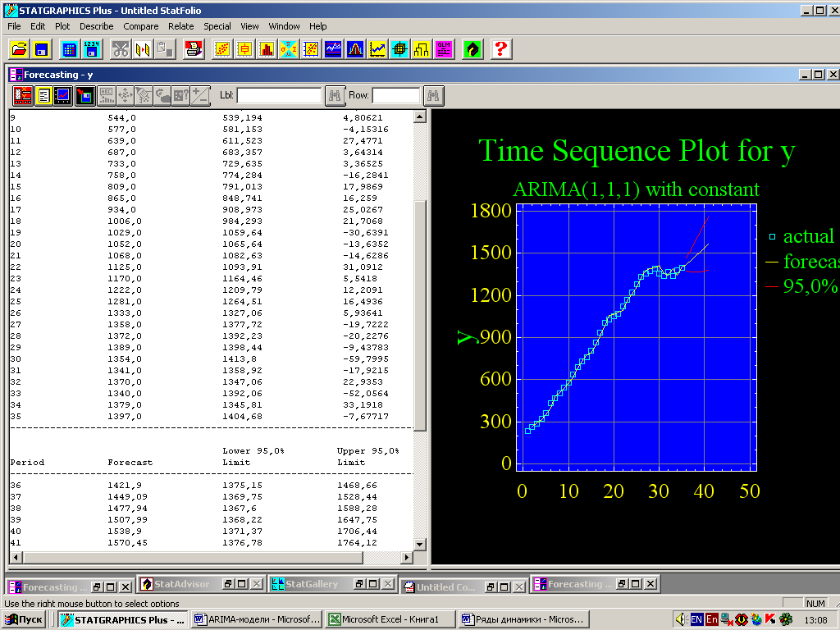This screenshot has height=630, width=840.
Task: Click the red input dialog icon
Action: click(22, 96)
